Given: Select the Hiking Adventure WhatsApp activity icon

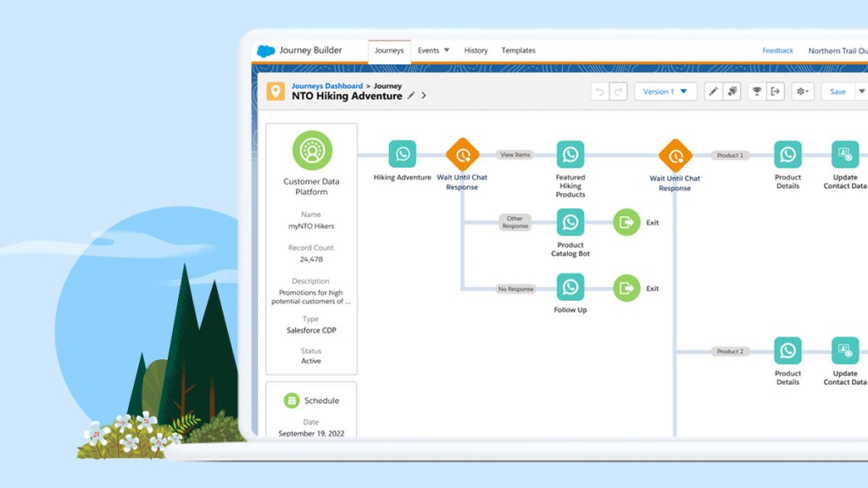Looking at the screenshot, I should click(x=403, y=154).
